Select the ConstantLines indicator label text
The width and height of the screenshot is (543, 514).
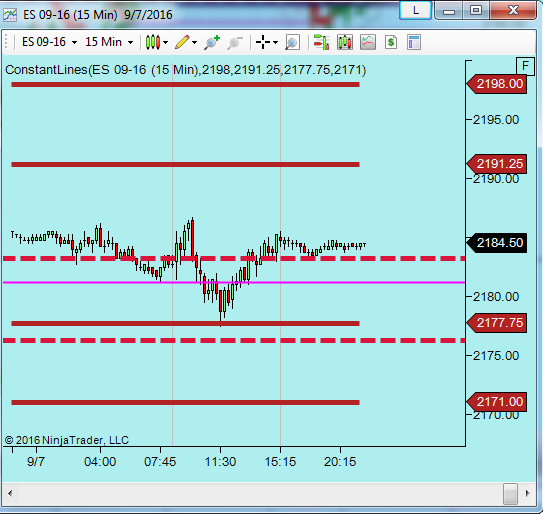coord(186,70)
